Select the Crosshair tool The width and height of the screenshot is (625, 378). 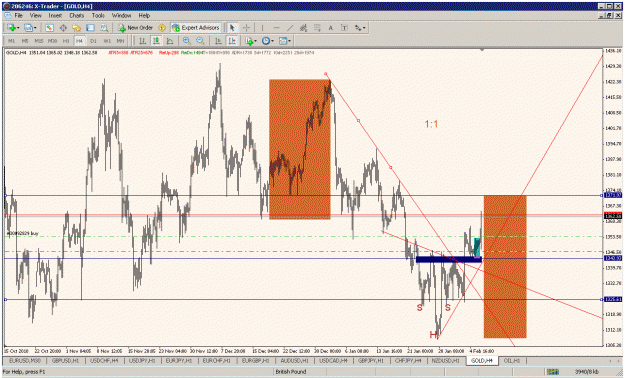pyautogui.click(x=246, y=28)
